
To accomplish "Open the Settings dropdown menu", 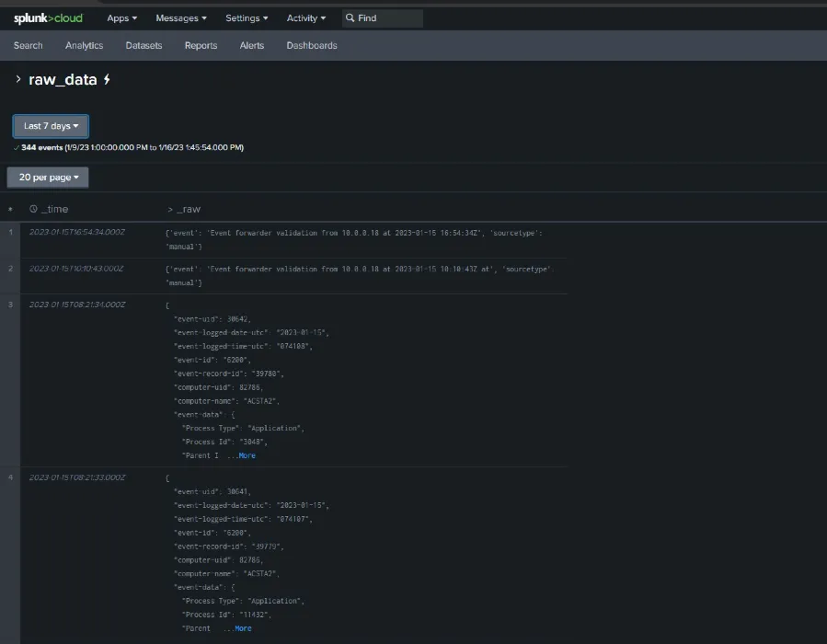I will (247, 18).
